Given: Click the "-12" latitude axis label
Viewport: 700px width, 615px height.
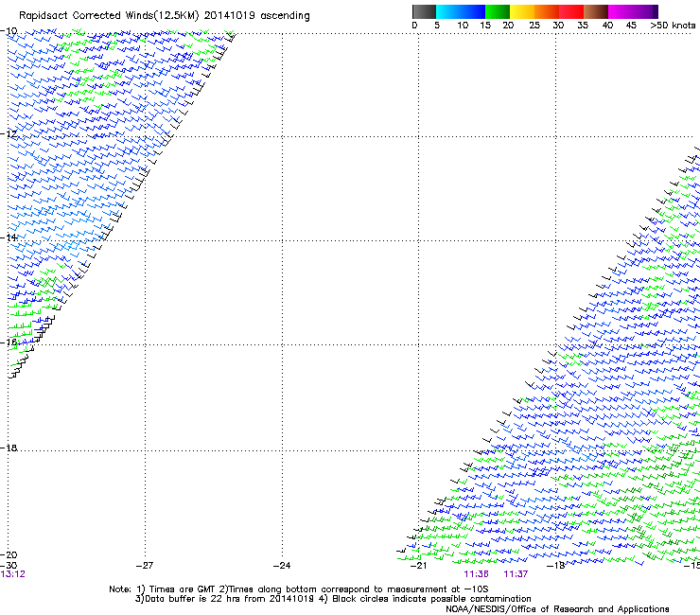Looking at the screenshot, I should point(9,134).
